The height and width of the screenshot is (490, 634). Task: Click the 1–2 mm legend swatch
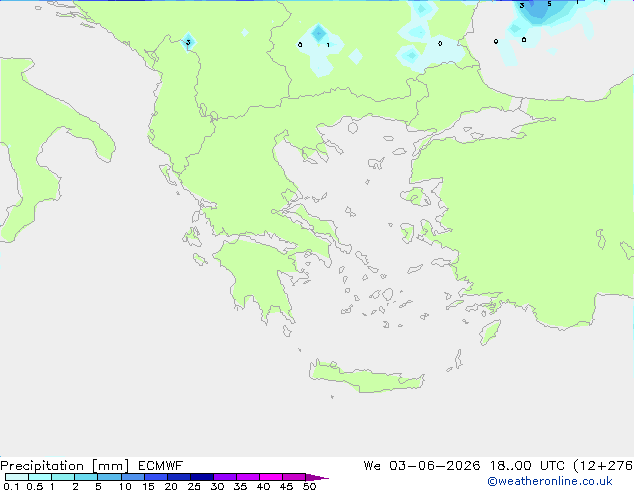tap(63, 477)
